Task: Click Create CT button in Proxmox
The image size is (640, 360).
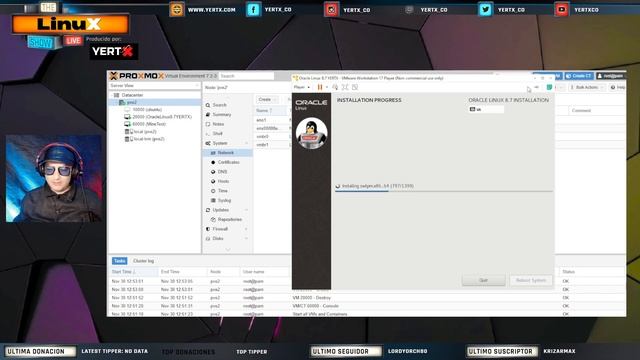Action: 579,76
